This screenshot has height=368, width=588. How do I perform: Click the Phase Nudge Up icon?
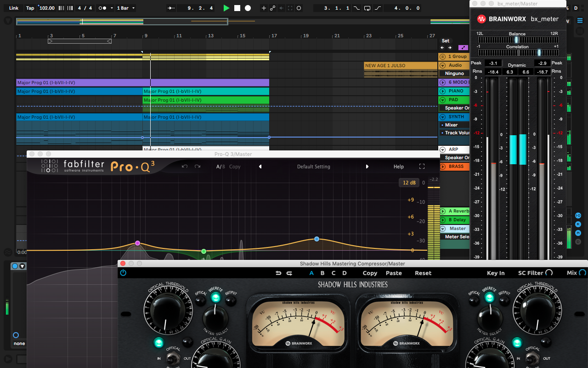coord(69,8)
